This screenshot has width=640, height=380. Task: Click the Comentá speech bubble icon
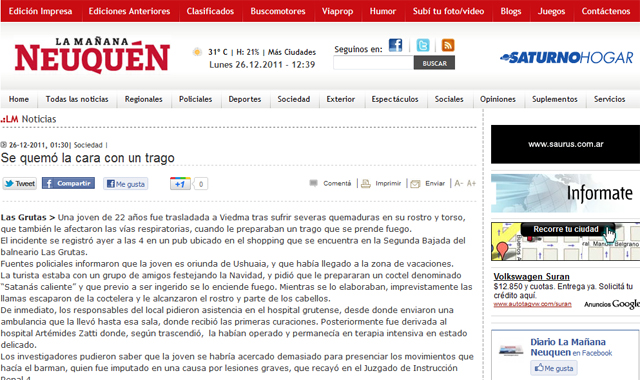pos(313,183)
